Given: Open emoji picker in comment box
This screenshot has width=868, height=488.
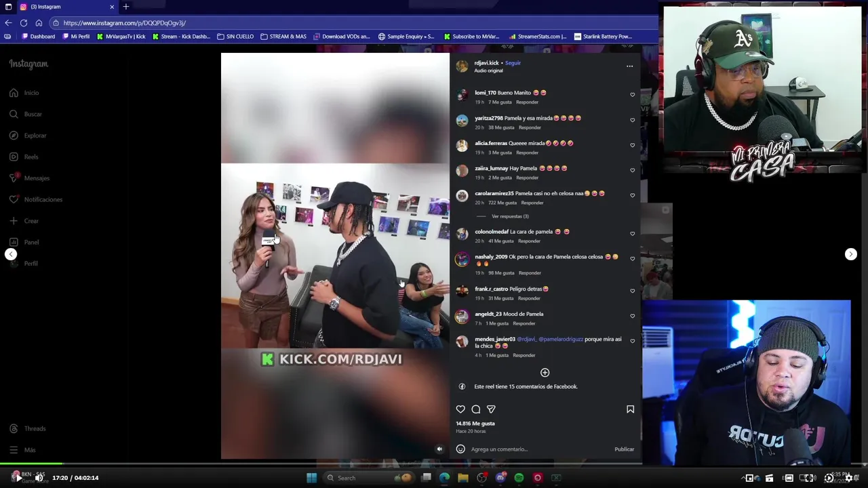Looking at the screenshot, I should tap(460, 449).
